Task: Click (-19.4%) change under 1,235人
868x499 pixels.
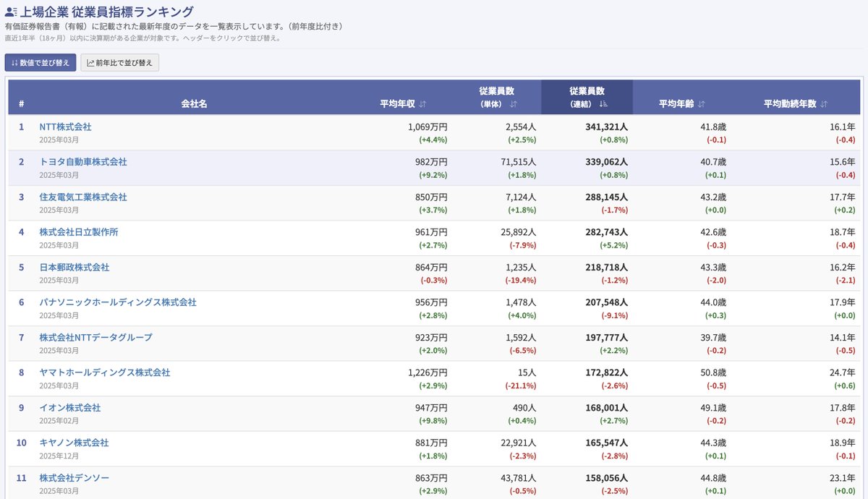Action: point(520,280)
